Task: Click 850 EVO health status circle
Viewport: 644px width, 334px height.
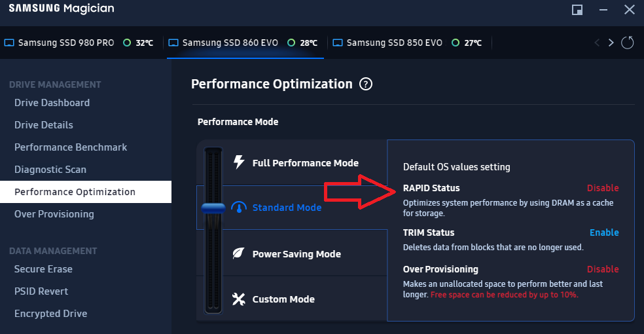Action: [x=456, y=43]
